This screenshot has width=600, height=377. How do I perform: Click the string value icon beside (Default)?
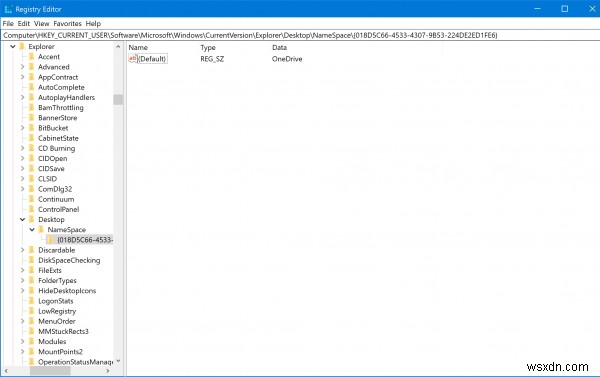pos(132,59)
